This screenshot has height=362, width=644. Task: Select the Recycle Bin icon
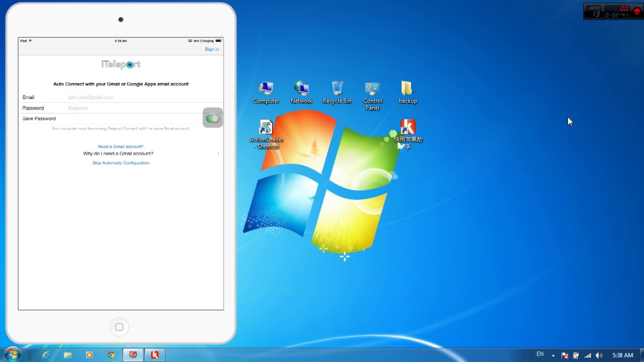tap(337, 93)
